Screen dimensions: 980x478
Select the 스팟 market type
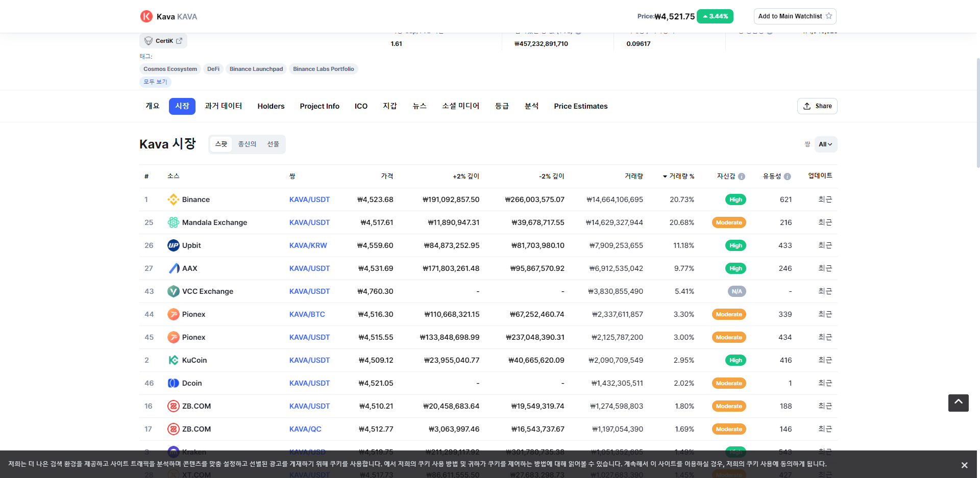coord(221,144)
